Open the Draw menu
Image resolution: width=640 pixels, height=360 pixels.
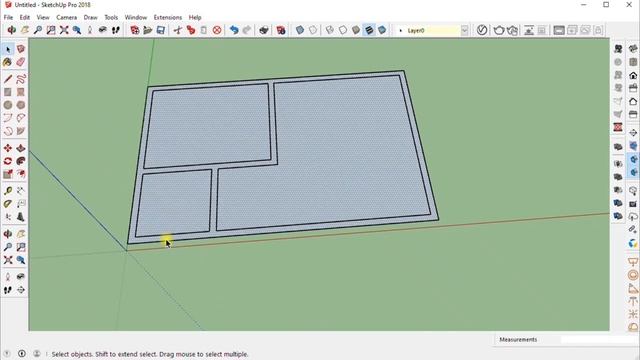point(91,18)
